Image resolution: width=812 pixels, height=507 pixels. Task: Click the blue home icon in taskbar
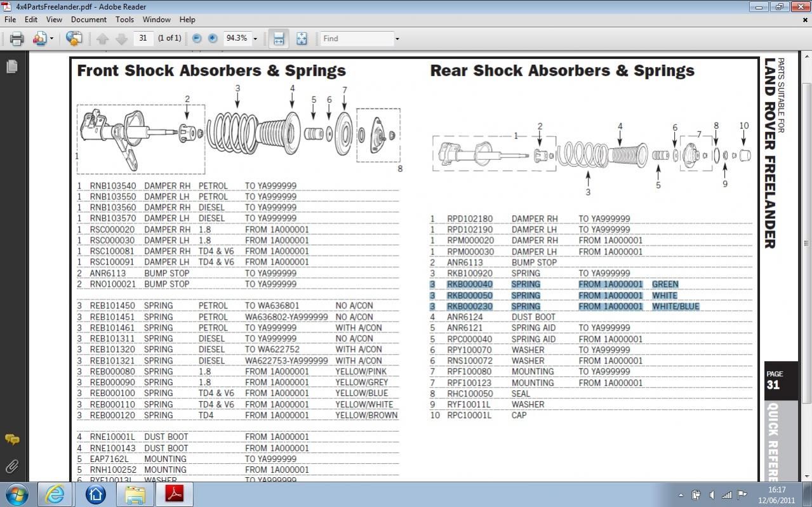pos(95,494)
